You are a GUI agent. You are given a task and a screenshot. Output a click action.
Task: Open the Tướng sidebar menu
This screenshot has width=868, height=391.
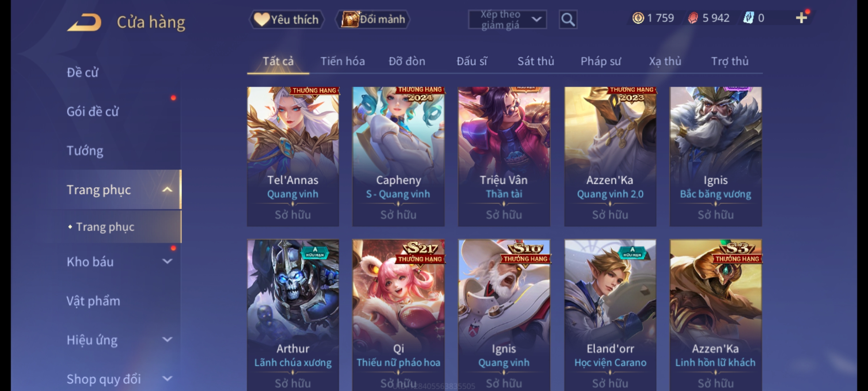pyautogui.click(x=85, y=150)
